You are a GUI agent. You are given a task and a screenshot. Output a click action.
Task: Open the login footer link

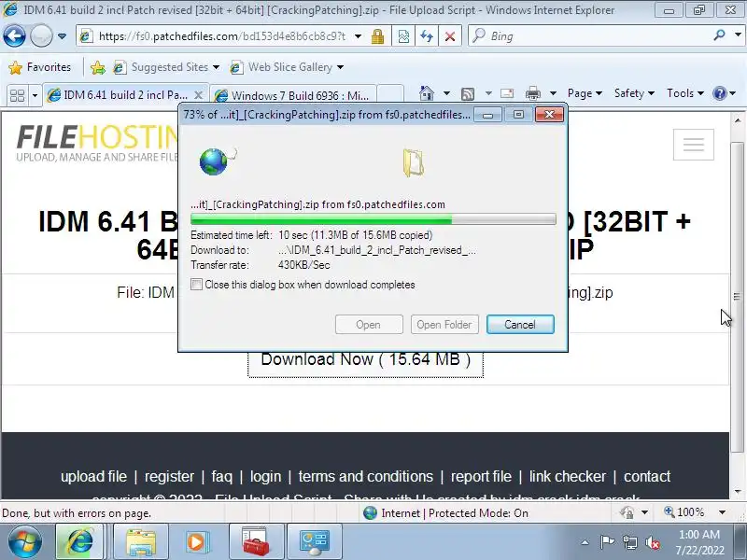(265, 476)
